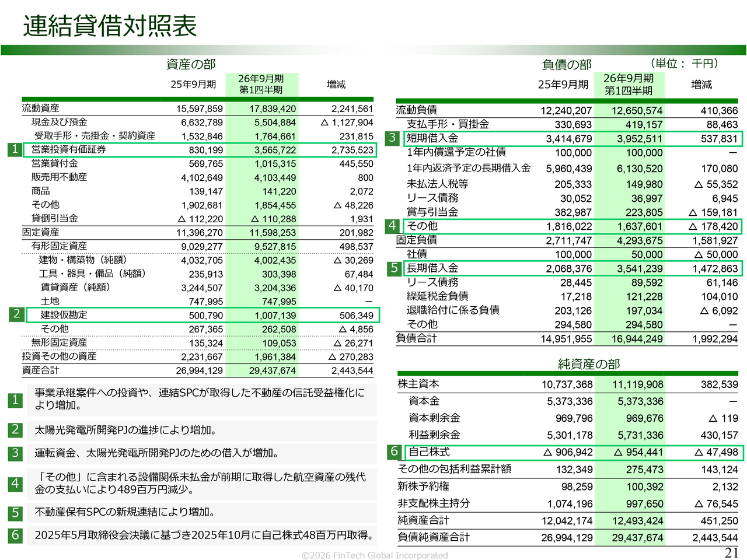Click badge 5 beside 長期借入金 row
Screen dimensions: 747x560
(x=395, y=268)
